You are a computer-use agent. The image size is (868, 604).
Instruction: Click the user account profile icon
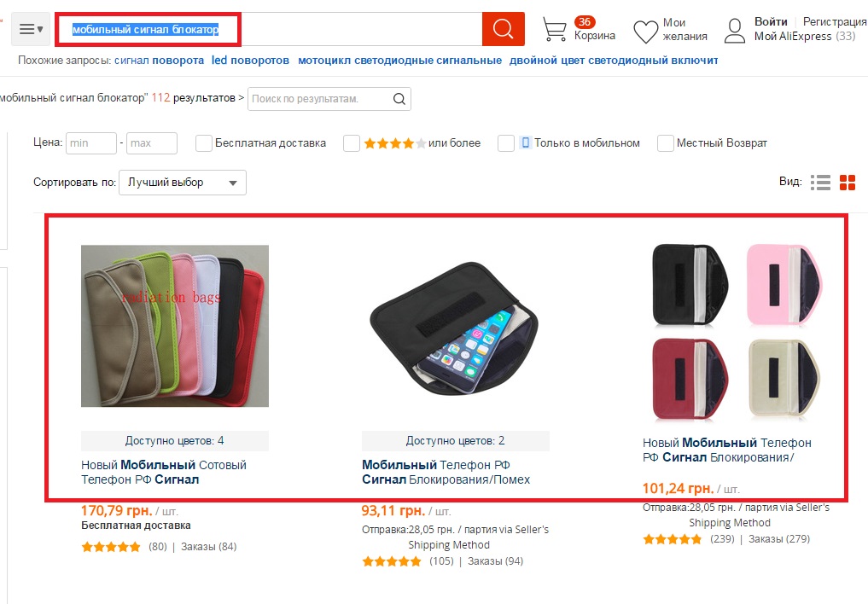[x=735, y=31]
